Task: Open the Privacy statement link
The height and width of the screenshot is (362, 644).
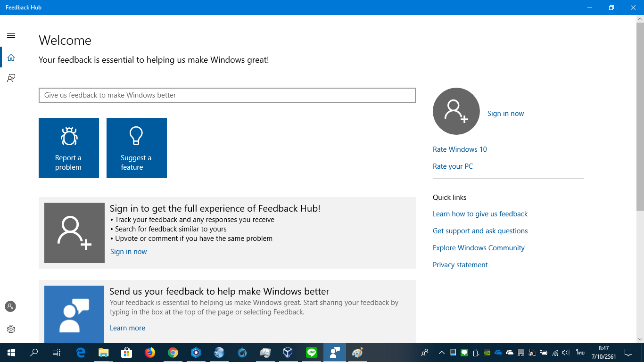Action: pos(460,265)
